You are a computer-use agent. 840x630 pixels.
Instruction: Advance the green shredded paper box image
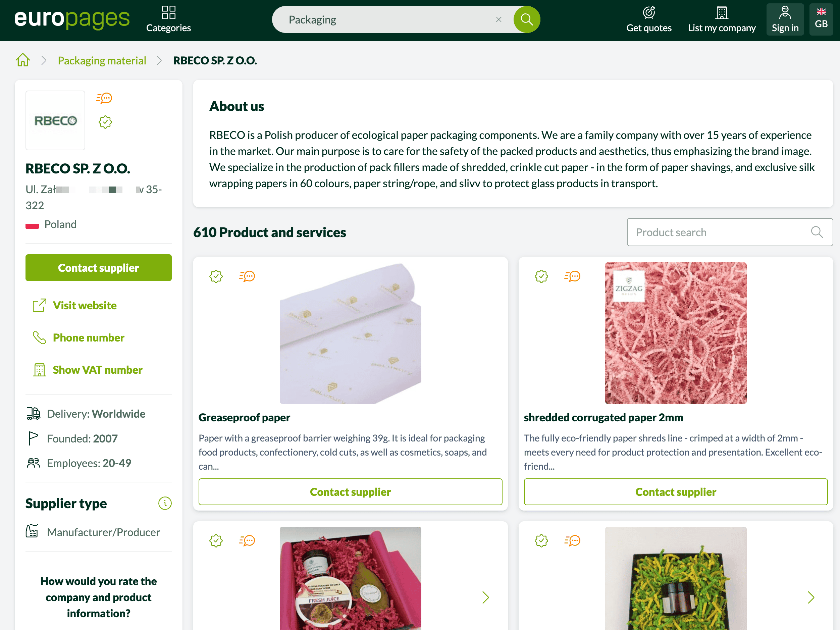click(x=811, y=597)
